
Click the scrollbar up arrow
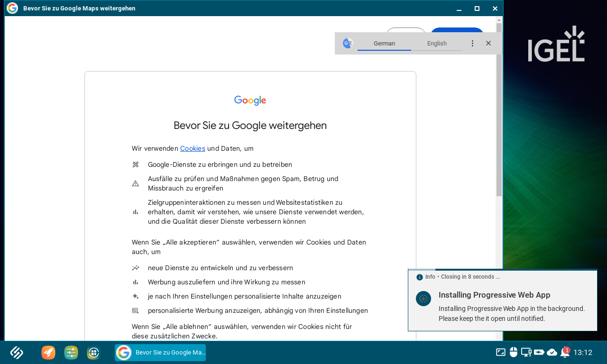click(499, 20)
